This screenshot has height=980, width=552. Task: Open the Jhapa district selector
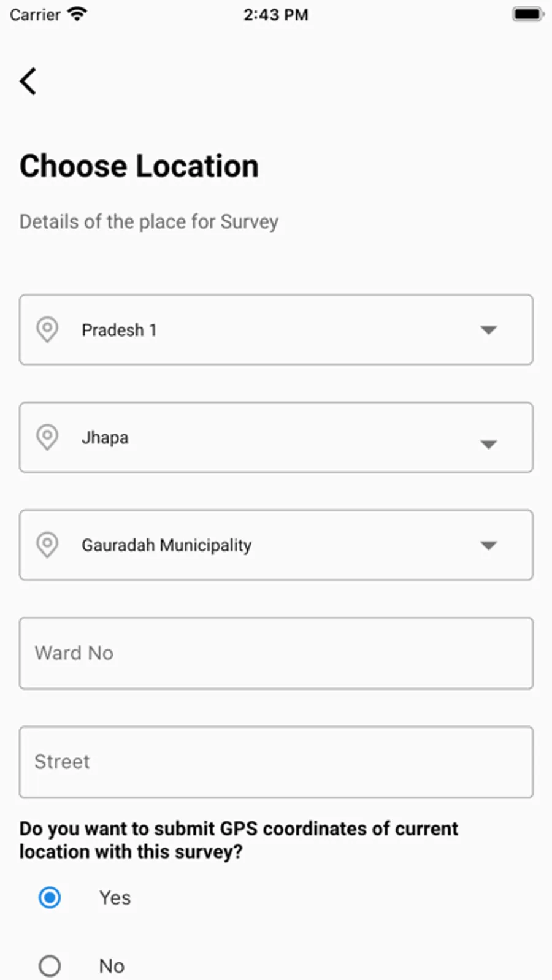click(276, 437)
